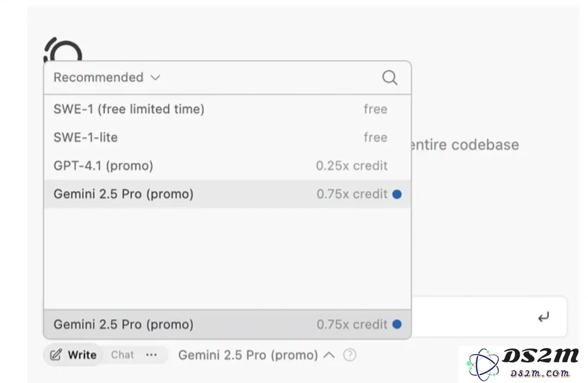This screenshot has height=383, width=588.
Task: Click the question mark help icon
Action: (350, 355)
